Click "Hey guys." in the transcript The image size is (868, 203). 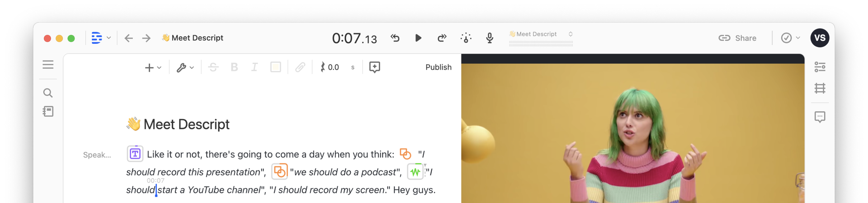click(x=414, y=190)
